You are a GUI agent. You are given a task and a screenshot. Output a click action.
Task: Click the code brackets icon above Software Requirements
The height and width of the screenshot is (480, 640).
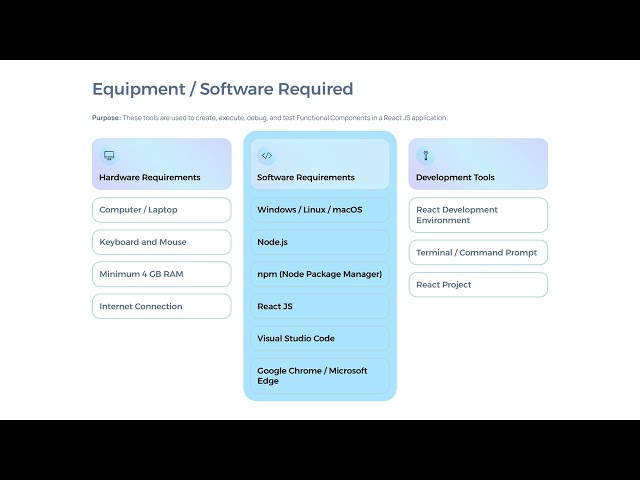pos(267,156)
